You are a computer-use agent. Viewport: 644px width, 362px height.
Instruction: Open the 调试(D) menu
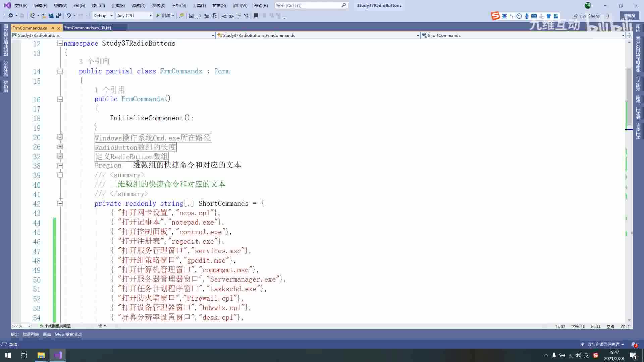[x=139, y=5]
